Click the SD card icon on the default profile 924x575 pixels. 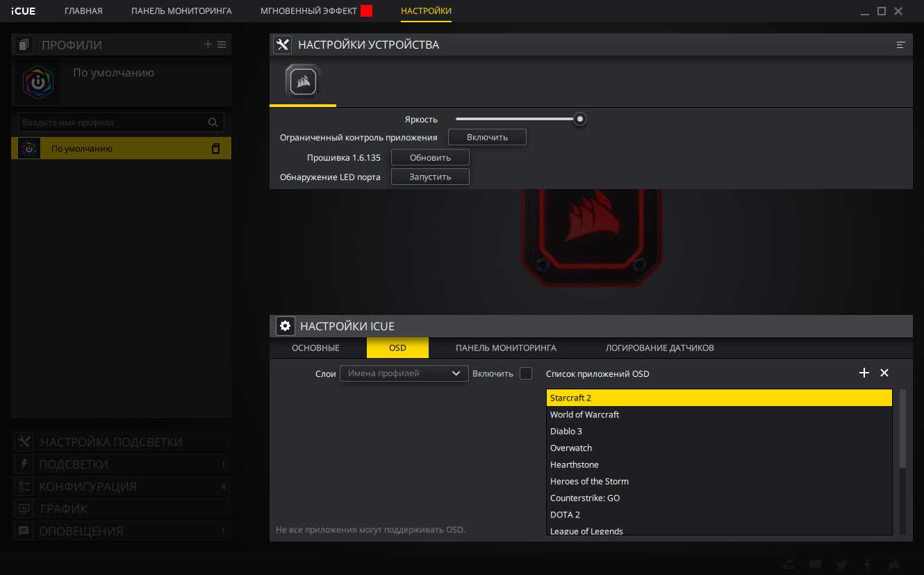216,148
